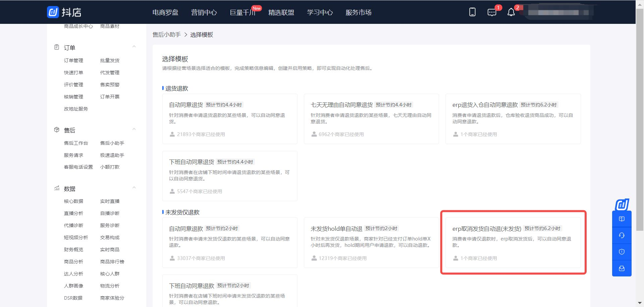Open 财务概览 in the sidebar
This screenshot has width=644, height=307.
tap(73, 250)
